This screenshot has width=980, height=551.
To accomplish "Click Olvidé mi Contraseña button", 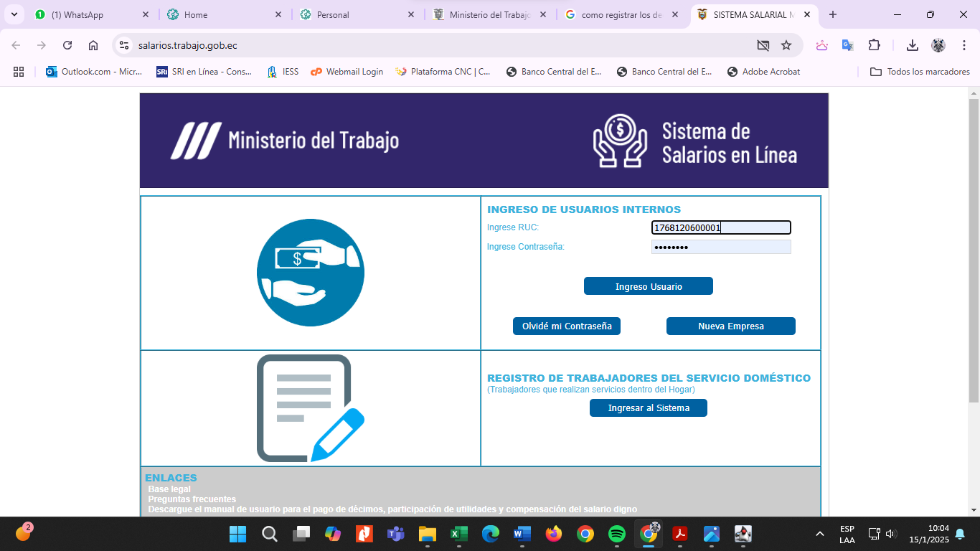I will pyautogui.click(x=566, y=326).
